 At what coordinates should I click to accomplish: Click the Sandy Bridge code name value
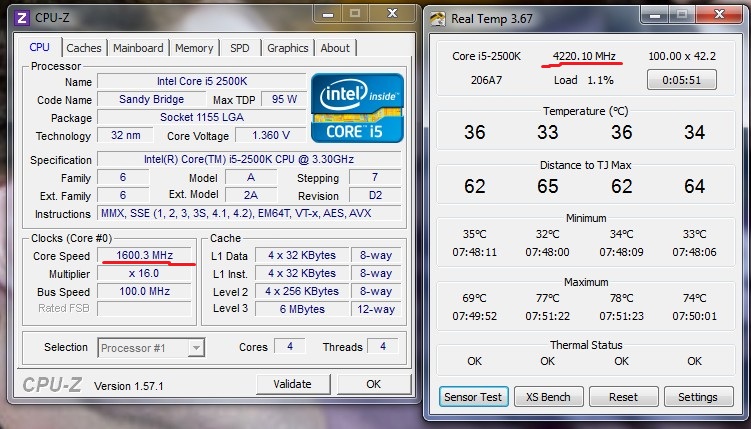(x=151, y=99)
